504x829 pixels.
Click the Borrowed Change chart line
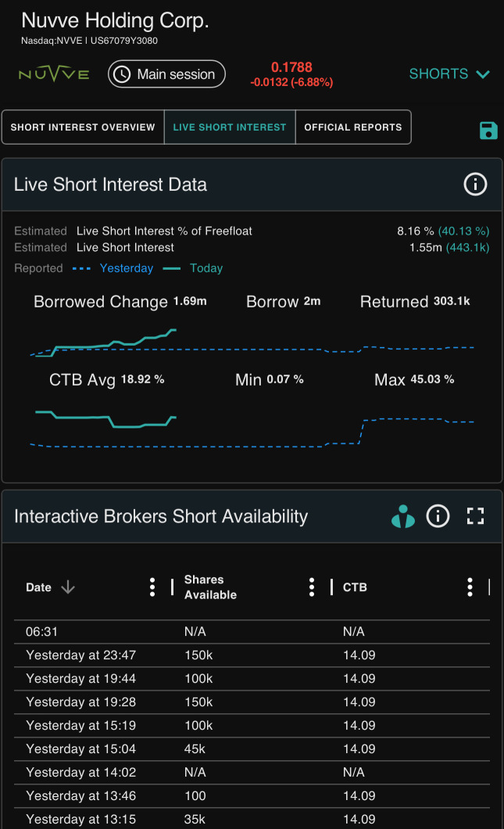[117, 344]
